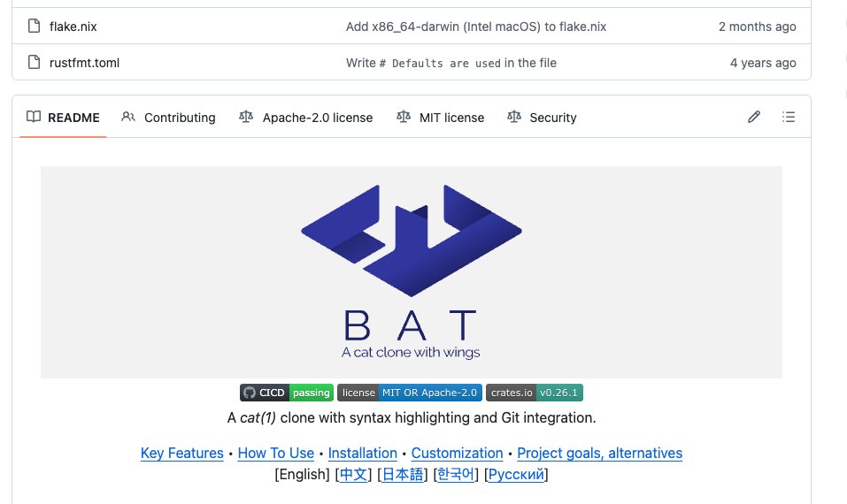Go to the Customization section
This screenshot has width=847, height=504.
coord(457,453)
